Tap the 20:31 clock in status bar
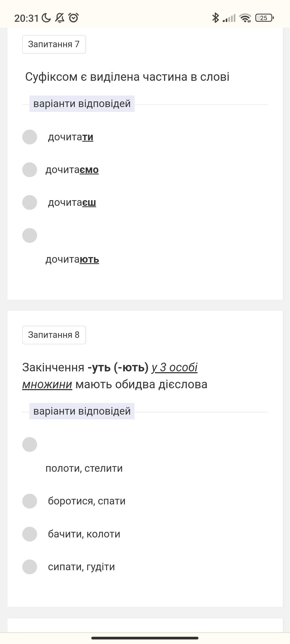 tap(26, 18)
